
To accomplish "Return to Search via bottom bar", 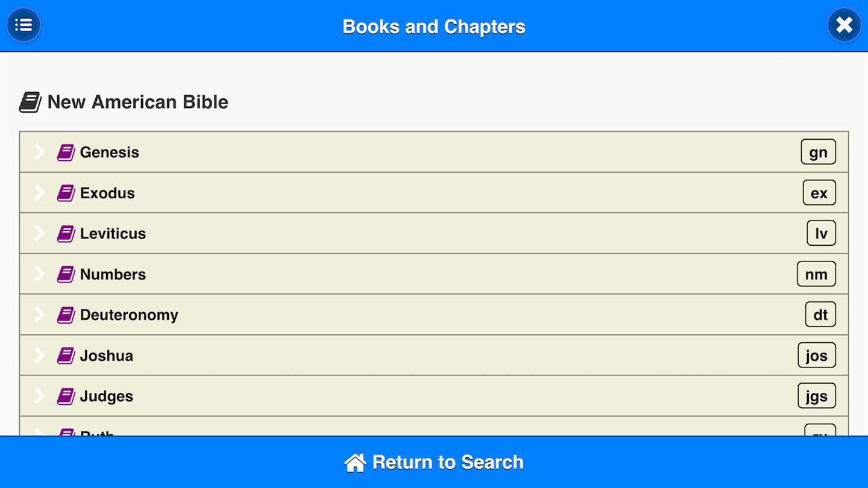I will tap(447, 462).
